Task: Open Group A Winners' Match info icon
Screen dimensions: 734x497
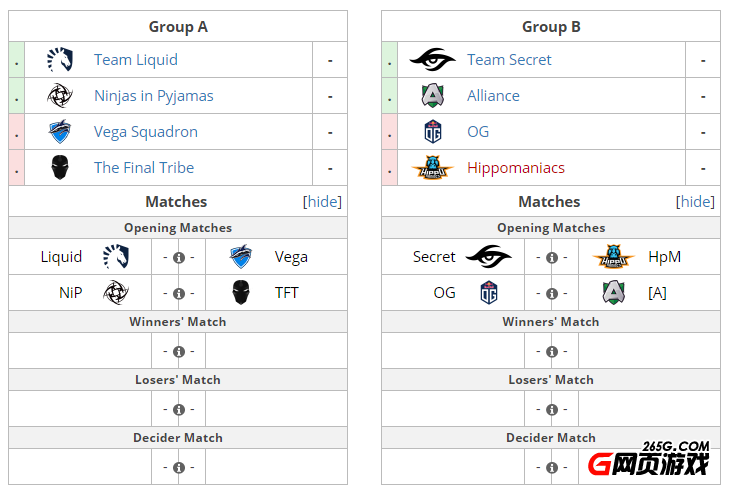Action: (179, 351)
